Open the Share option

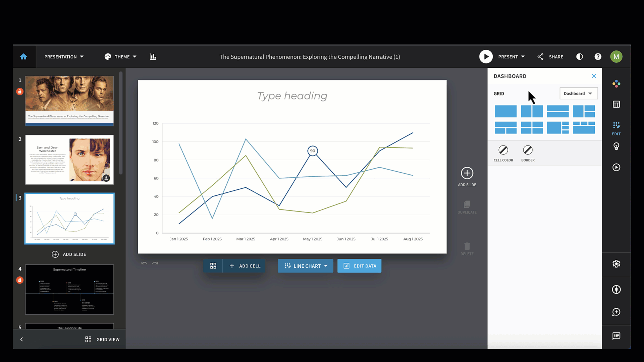click(550, 57)
